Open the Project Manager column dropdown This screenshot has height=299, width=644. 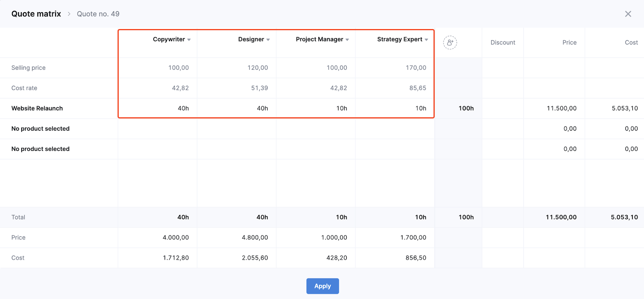[347, 39]
